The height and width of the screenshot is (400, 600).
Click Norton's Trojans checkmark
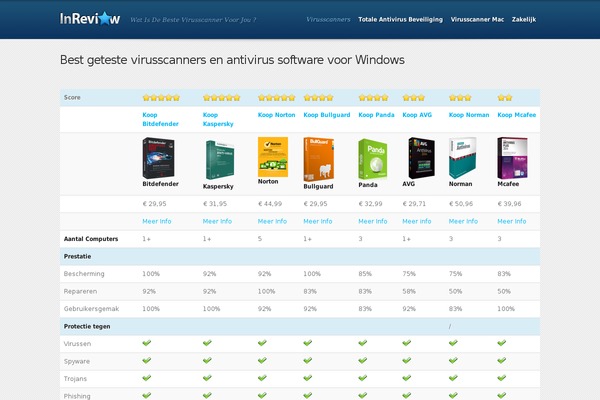pos(262,378)
